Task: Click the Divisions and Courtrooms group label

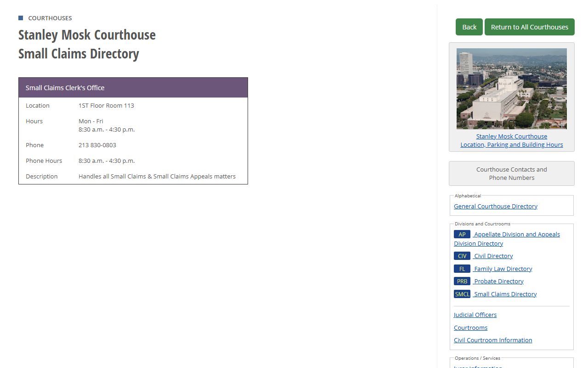Action: coord(482,224)
